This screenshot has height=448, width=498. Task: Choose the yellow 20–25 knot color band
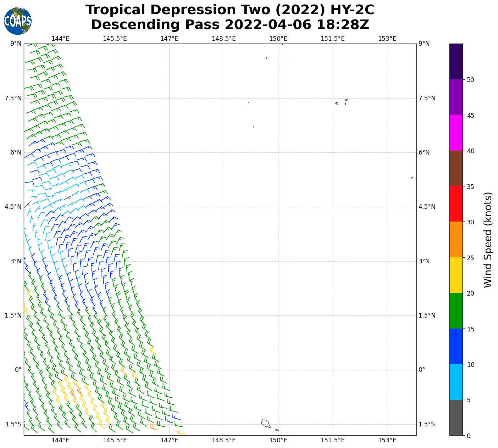[456, 275]
